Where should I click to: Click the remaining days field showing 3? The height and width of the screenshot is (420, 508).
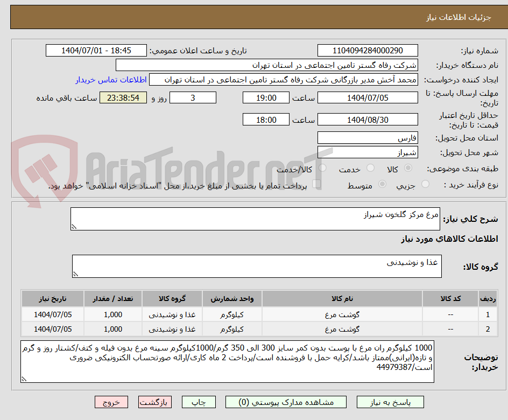[x=193, y=97]
